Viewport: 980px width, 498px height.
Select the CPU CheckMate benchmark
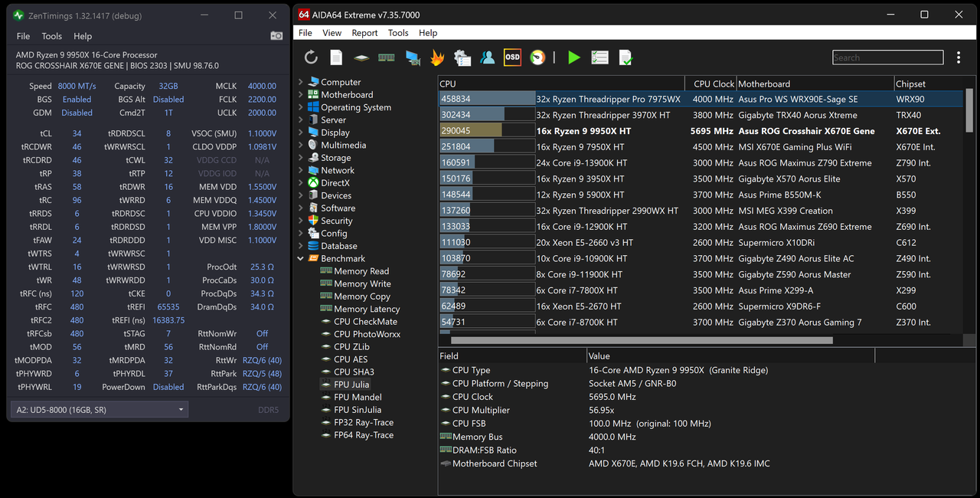pyautogui.click(x=365, y=322)
